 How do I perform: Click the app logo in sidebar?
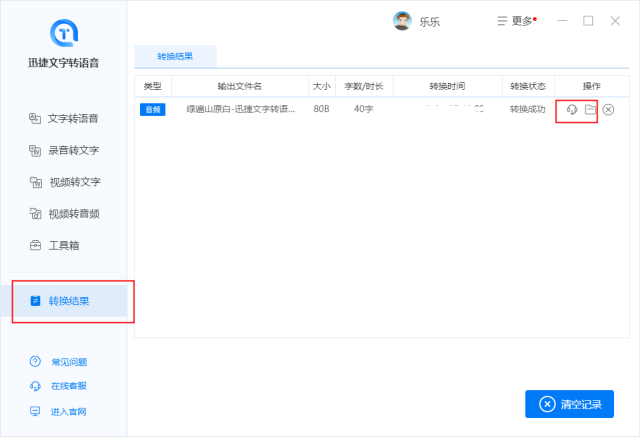pyautogui.click(x=63, y=33)
